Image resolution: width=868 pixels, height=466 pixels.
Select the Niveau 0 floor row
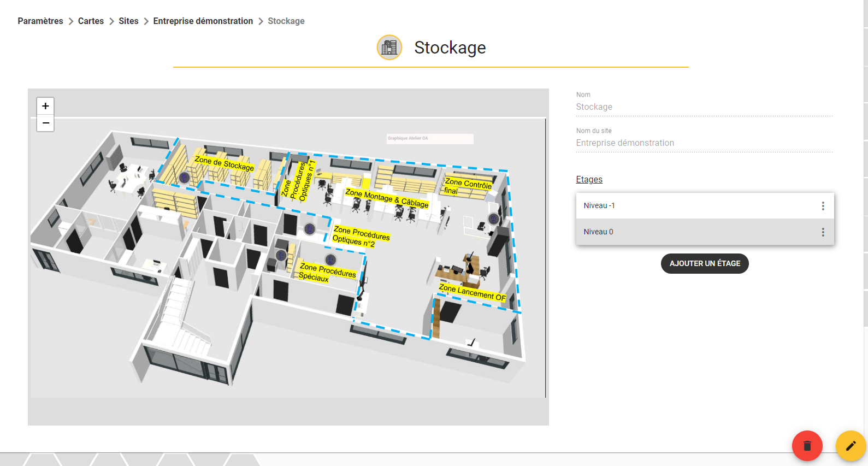click(705, 232)
